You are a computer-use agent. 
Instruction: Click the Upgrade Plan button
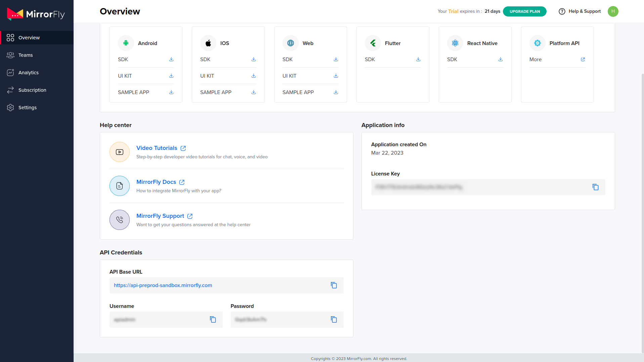click(x=524, y=11)
